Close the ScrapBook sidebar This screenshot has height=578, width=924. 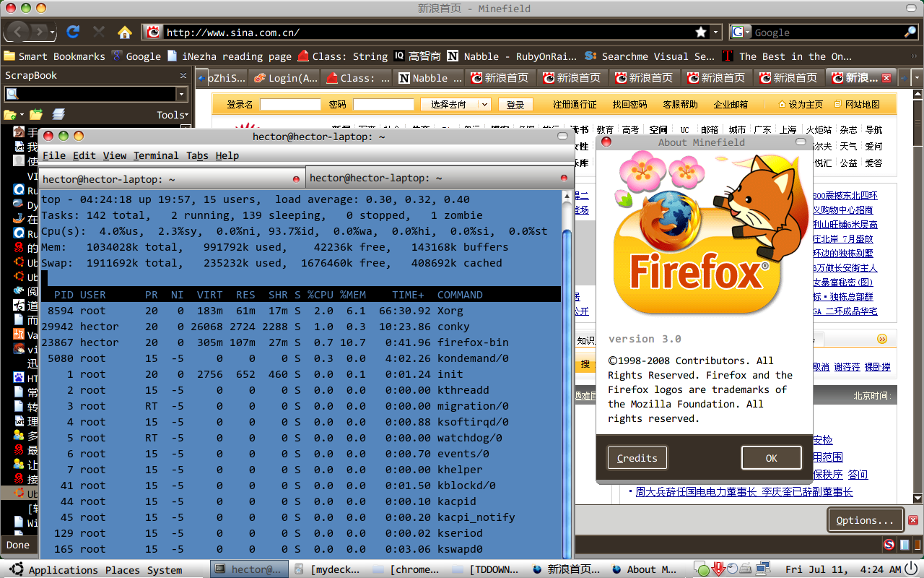pos(183,75)
